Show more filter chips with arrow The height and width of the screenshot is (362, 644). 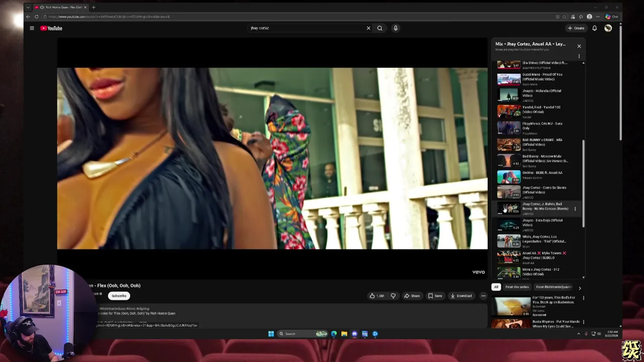(x=580, y=288)
